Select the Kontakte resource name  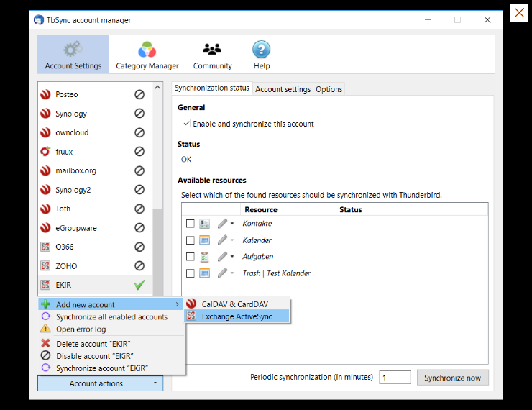pos(257,224)
